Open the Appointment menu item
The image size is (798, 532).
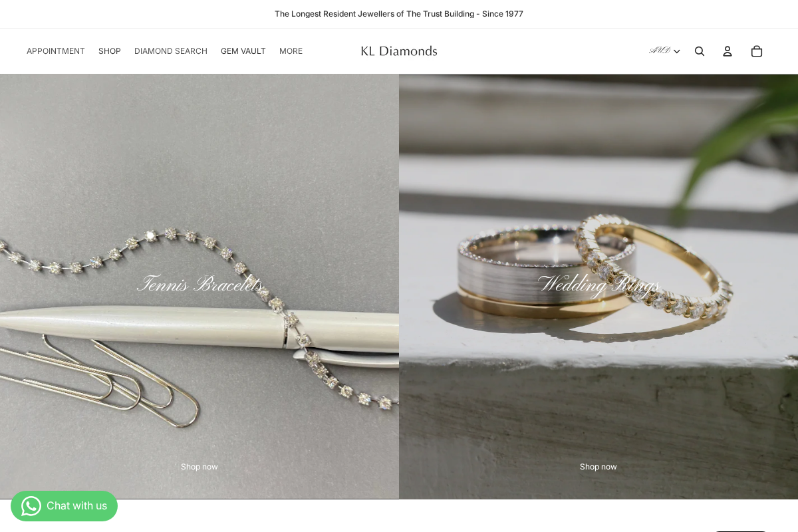coord(56,51)
